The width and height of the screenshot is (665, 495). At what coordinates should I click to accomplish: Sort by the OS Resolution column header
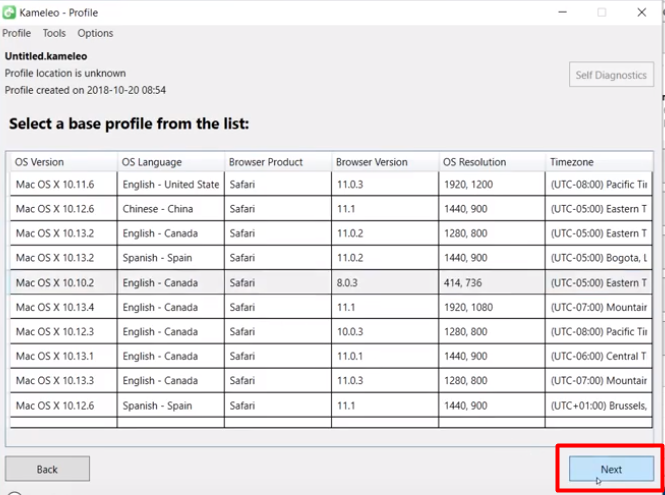click(x=492, y=162)
